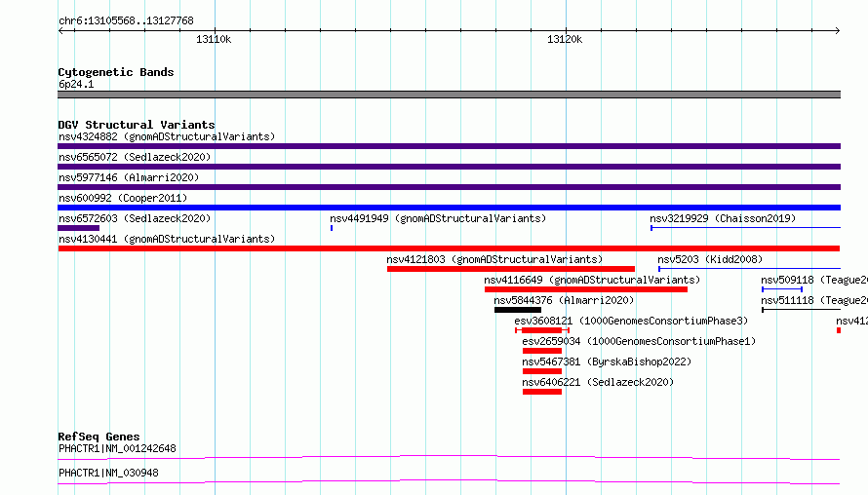Click the long red nsv4130441 bar

pyautogui.click(x=449, y=248)
